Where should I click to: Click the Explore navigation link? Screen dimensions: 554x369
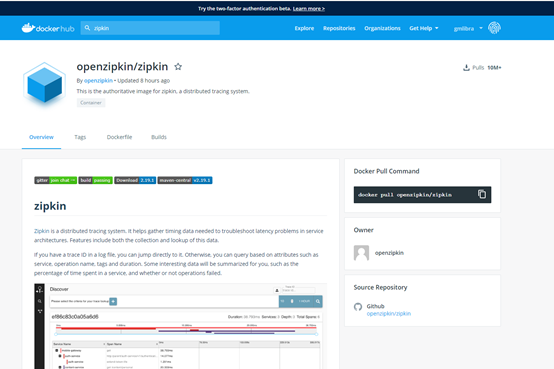[x=304, y=28]
